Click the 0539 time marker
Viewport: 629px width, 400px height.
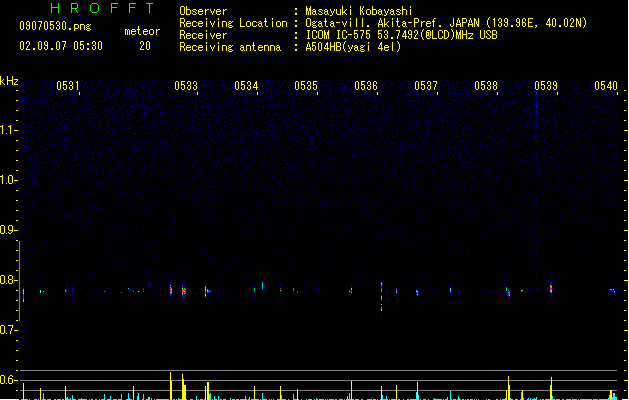tap(546, 86)
